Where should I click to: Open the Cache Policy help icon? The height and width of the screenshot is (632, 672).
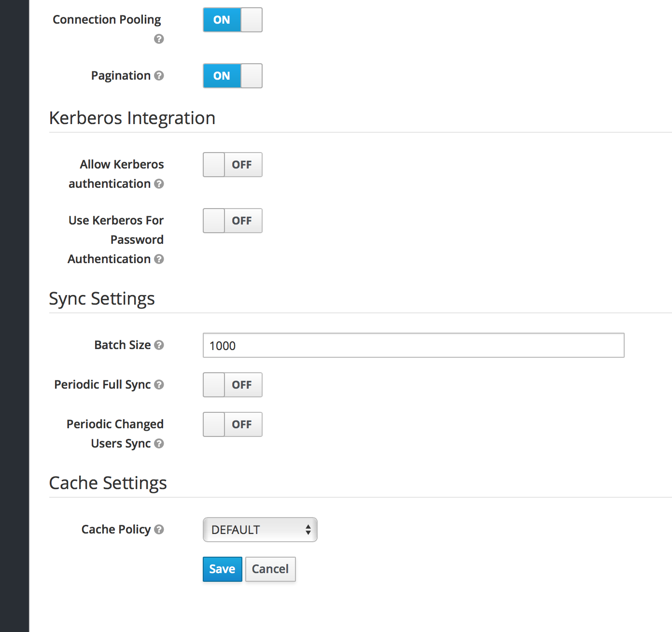[x=159, y=530]
